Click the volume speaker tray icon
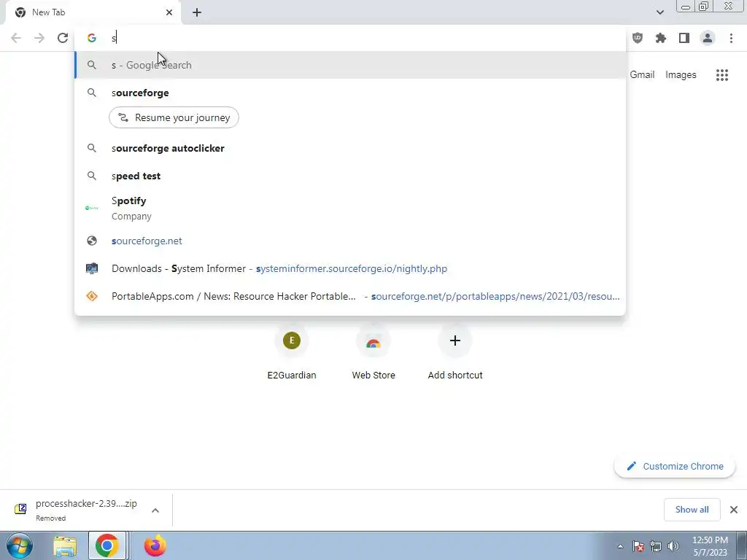747x560 pixels. point(673,546)
